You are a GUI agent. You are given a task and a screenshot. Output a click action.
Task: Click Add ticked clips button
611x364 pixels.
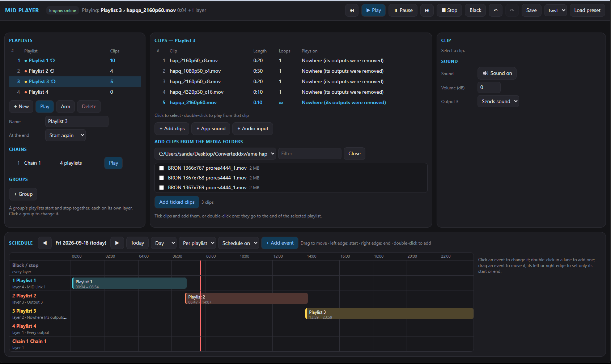(177, 202)
